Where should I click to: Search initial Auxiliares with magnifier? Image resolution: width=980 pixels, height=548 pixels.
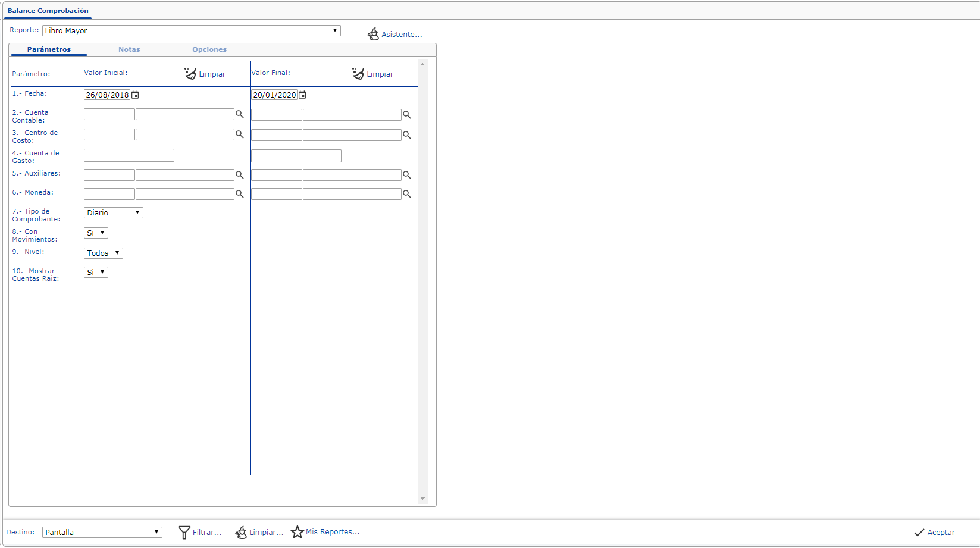(240, 175)
